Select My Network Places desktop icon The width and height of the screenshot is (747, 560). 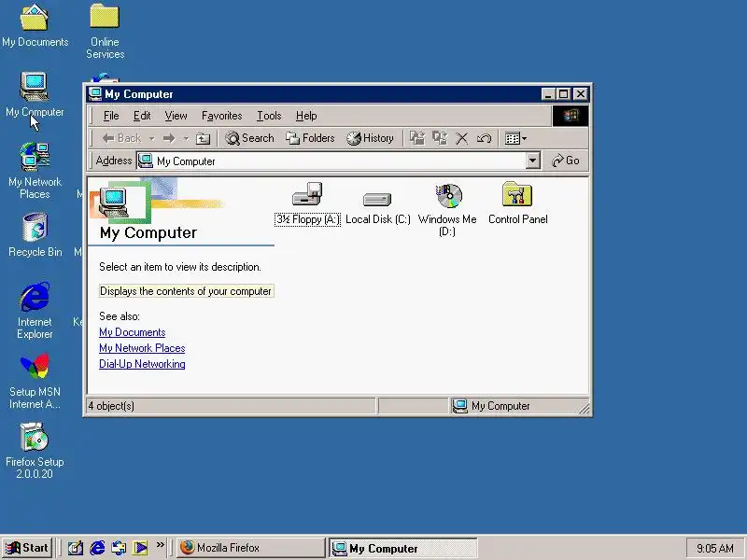(x=35, y=171)
